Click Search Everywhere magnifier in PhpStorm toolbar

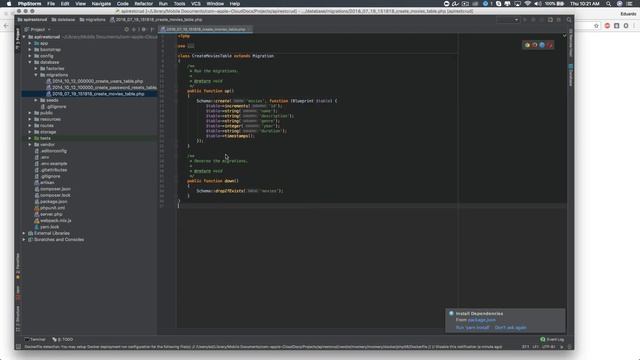[x=569, y=20]
